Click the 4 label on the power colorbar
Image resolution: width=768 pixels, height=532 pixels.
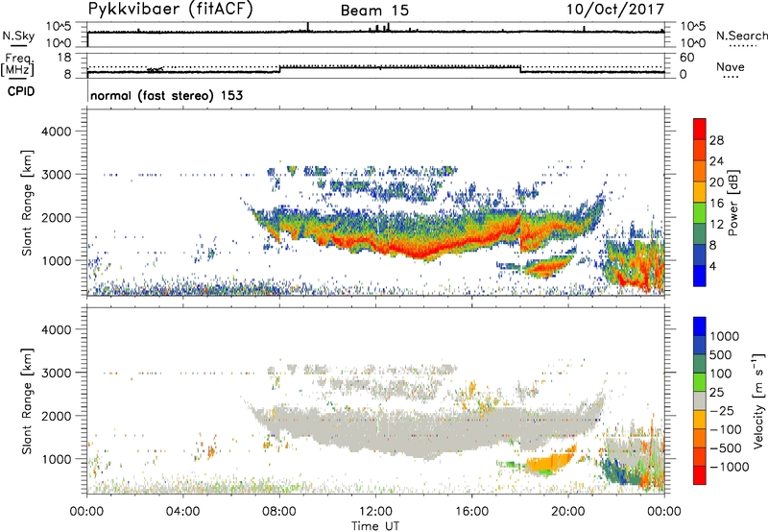click(x=712, y=266)
